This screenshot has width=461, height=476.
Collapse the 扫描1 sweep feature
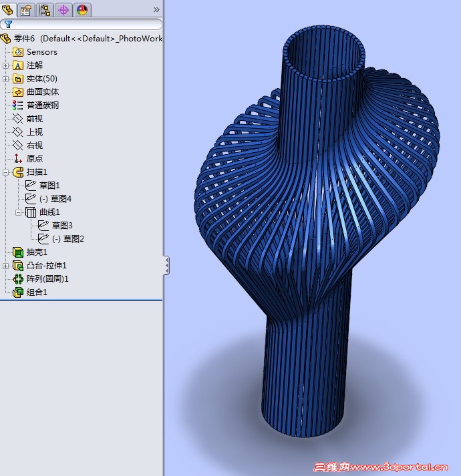click(x=5, y=172)
